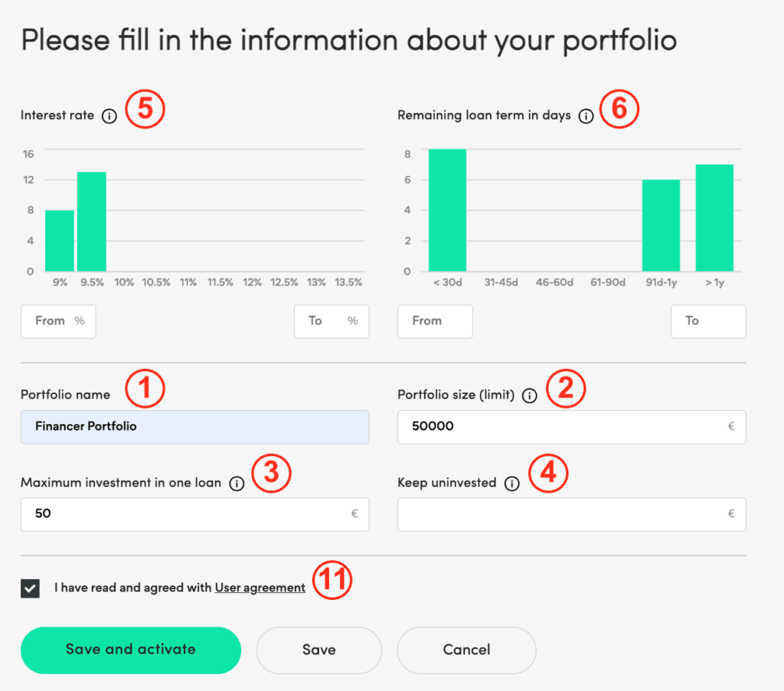Focus the Portfolio name field
784x691 pixels.
pyautogui.click(x=194, y=427)
